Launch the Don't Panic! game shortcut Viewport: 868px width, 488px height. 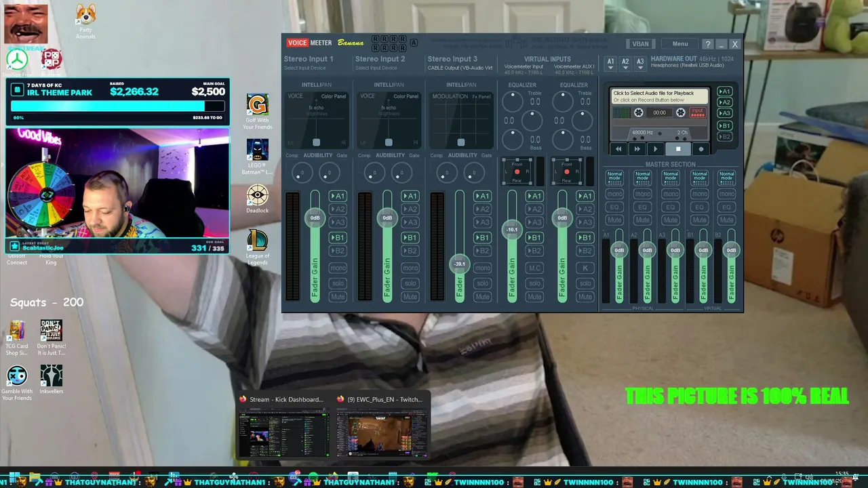pos(51,338)
